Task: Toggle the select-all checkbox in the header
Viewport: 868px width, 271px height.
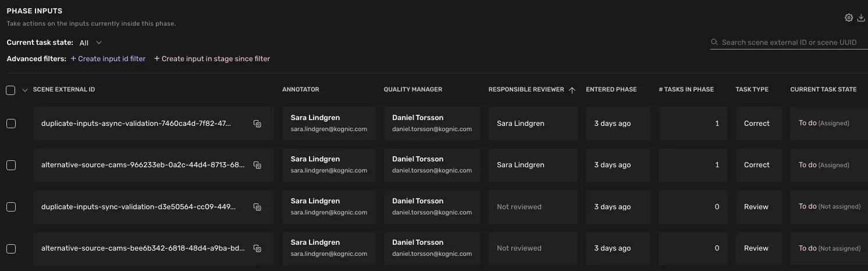Action: coord(10,90)
